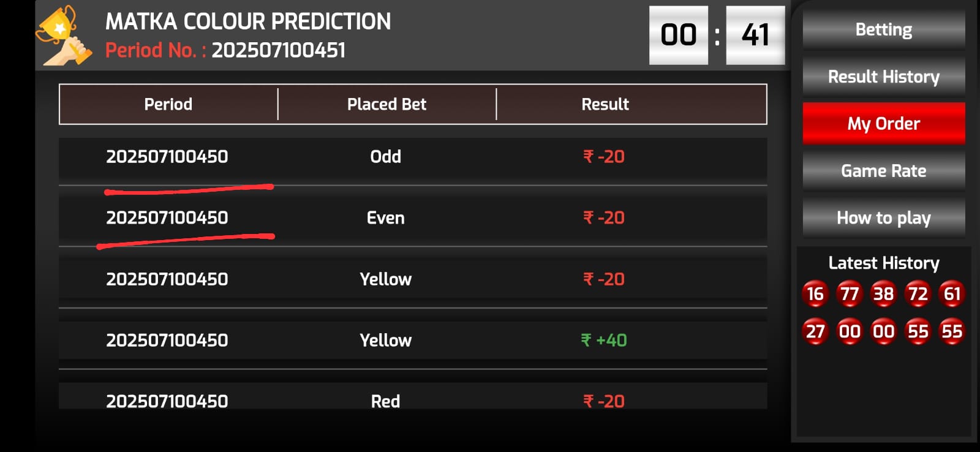Image resolution: width=980 pixels, height=452 pixels.
Task: Switch to Result History
Action: [883, 77]
